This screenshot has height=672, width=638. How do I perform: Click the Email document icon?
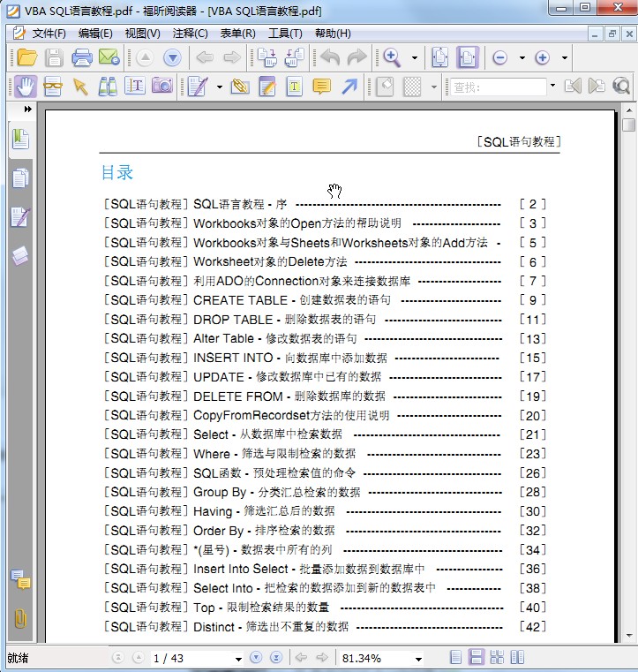[x=109, y=57]
